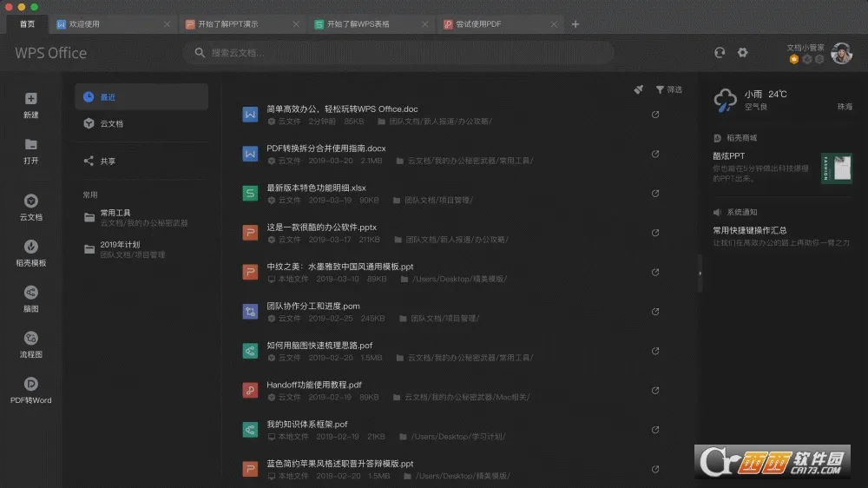Open file 如何用脑图快速梳理思路.pof
868x488 pixels.
pos(319,345)
